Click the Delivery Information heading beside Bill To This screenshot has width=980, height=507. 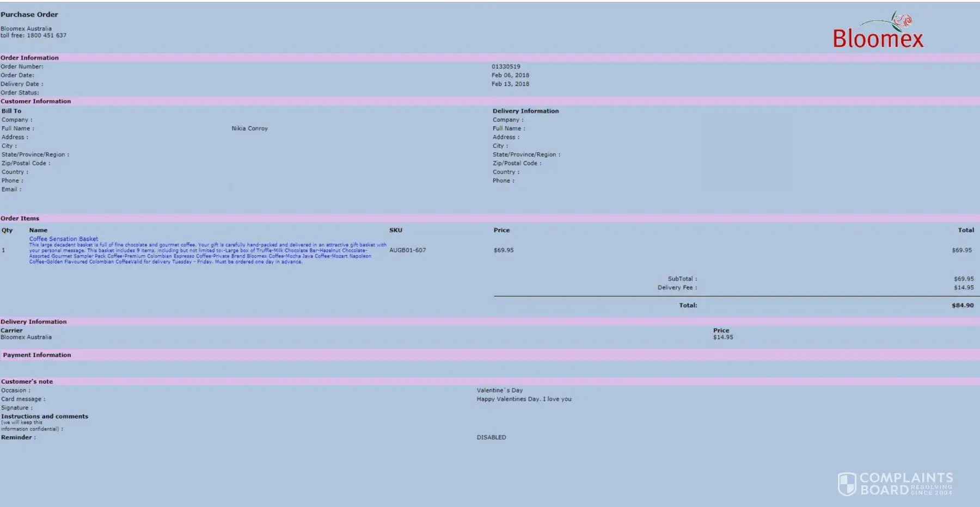[x=525, y=111]
